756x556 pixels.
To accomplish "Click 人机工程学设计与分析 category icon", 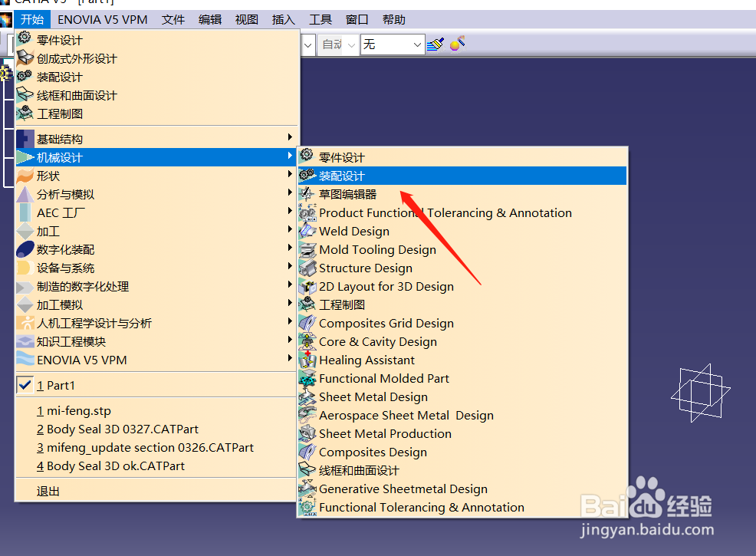I will click(x=25, y=323).
